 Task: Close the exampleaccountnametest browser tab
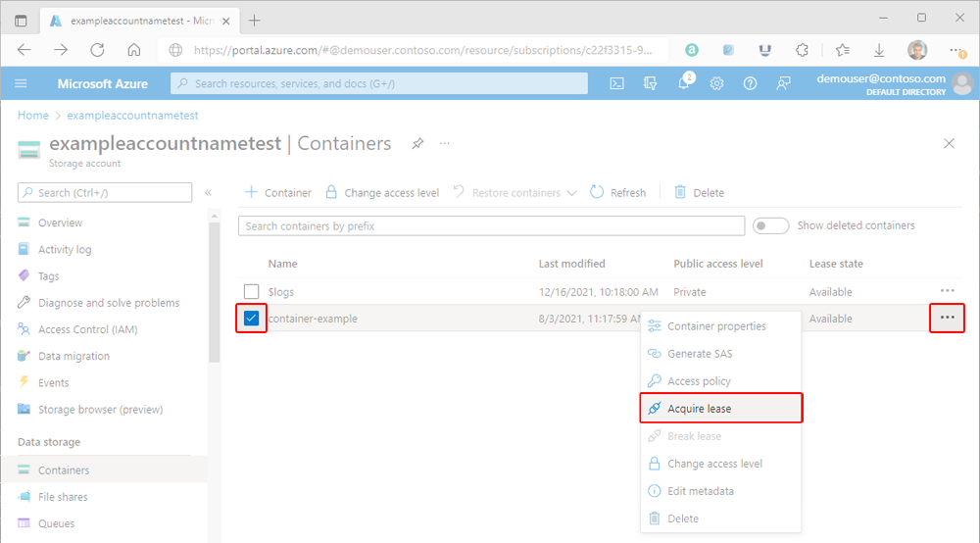pyautogui.click(x=226, y=21)
